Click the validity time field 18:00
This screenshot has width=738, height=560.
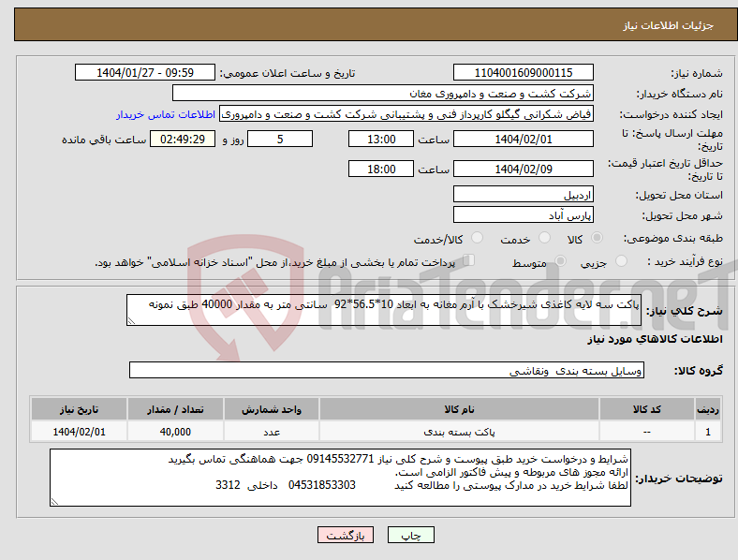coord(381,169)
